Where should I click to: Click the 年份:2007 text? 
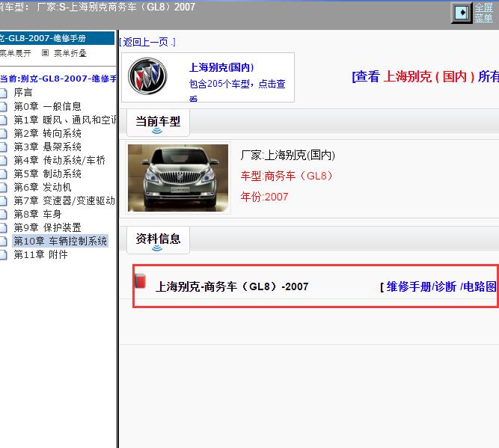tap(264, 197)
